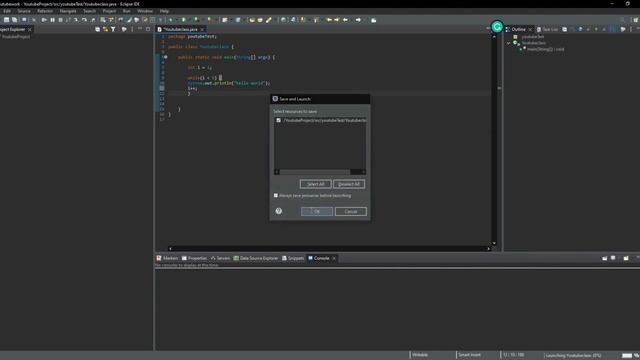Maximize the Project Explorer view
The image size is (640, 360).
coord(148,29)
